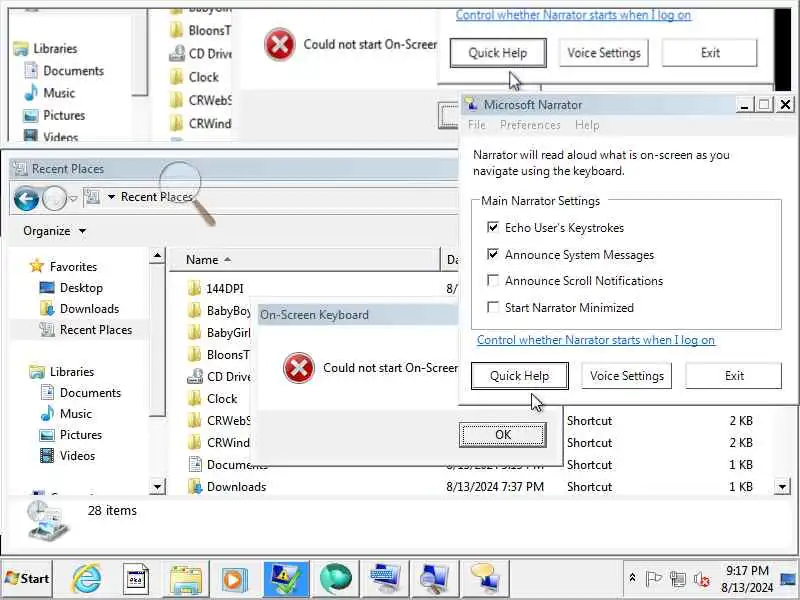
Task: Click the green orb taskbar icon
Action: [x=336, y=579]
